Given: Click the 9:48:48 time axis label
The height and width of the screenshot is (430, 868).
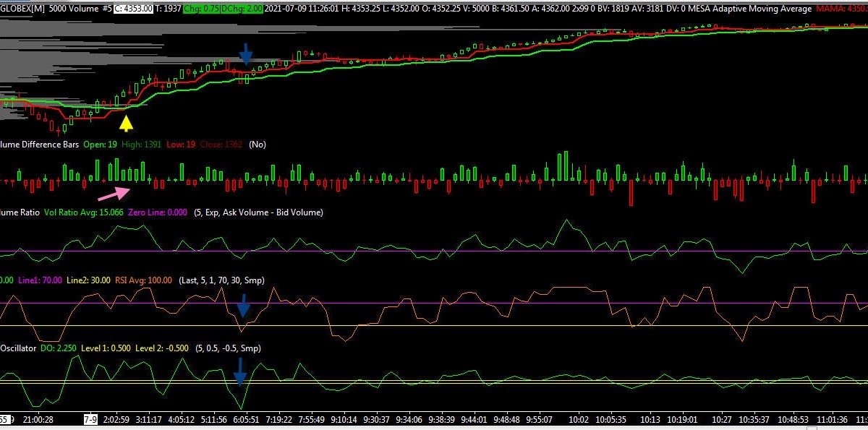Looking at the screenshot, I should coord(506,419).
